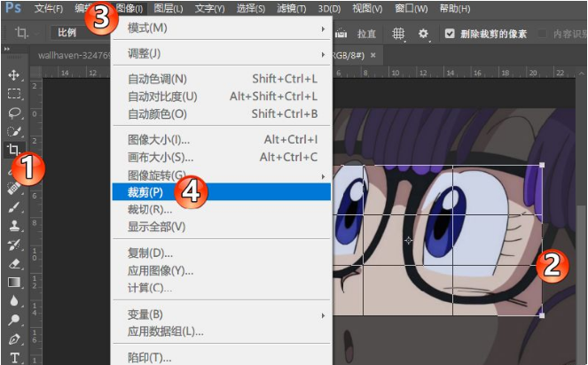Expand the 调整(J) submenu
Image resolution: width=588 pixels, height=365 pixels.
click(222, 53)
